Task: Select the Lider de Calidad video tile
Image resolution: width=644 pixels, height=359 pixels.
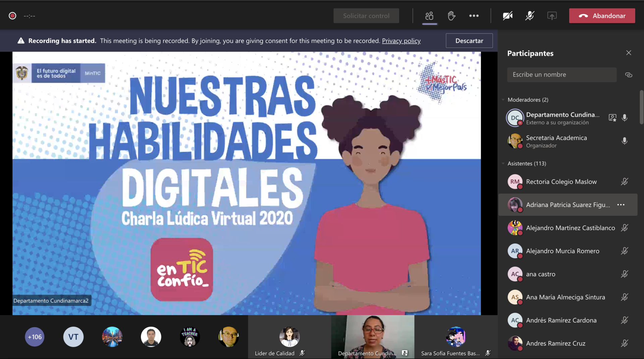Action: [289, 337]
